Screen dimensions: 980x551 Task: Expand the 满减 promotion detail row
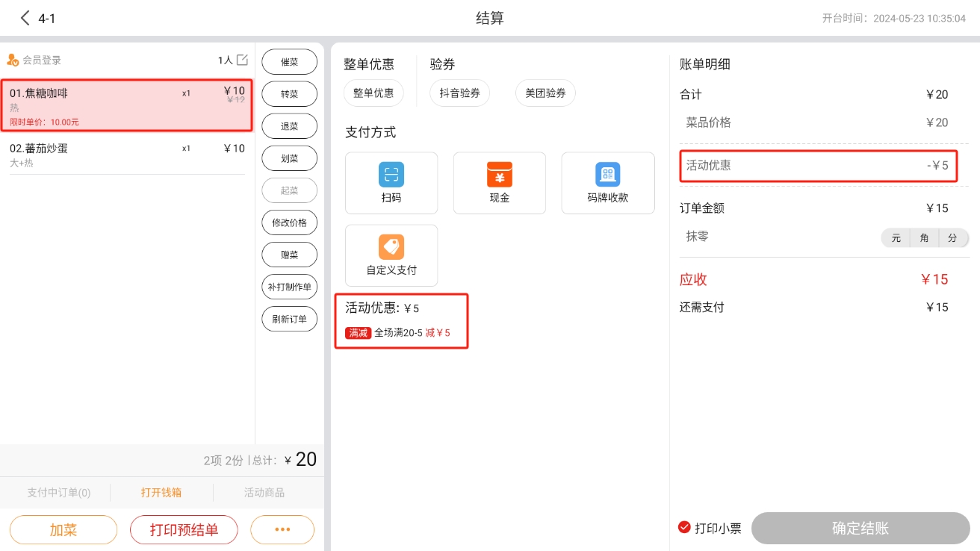(x=401, y=333)
